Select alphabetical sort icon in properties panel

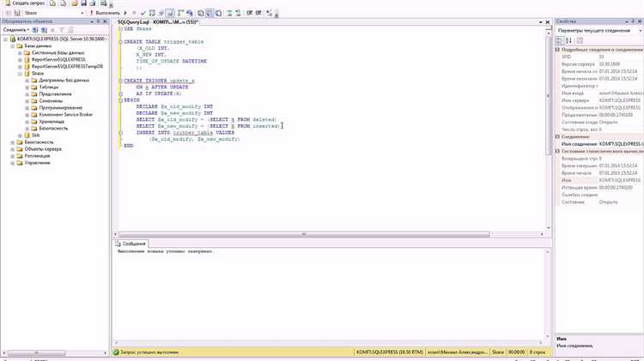[568, 40]
